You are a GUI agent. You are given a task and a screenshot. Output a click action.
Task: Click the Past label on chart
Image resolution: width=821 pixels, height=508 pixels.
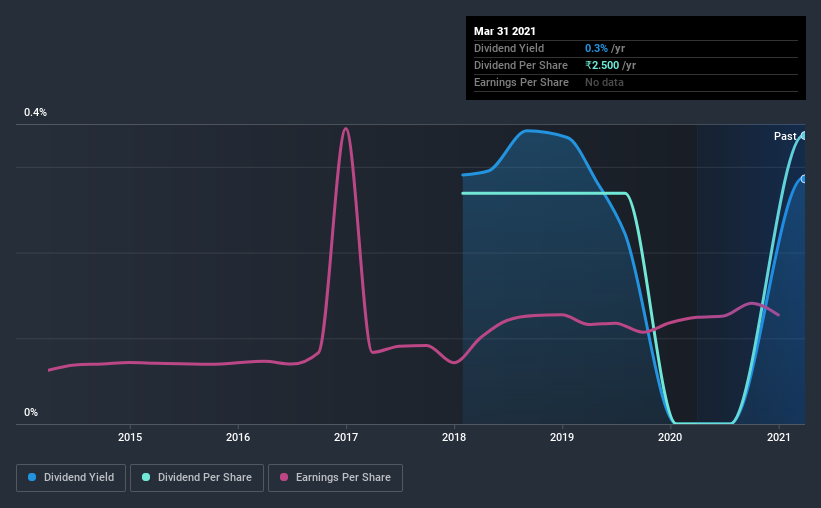click(x=785, y=136)
